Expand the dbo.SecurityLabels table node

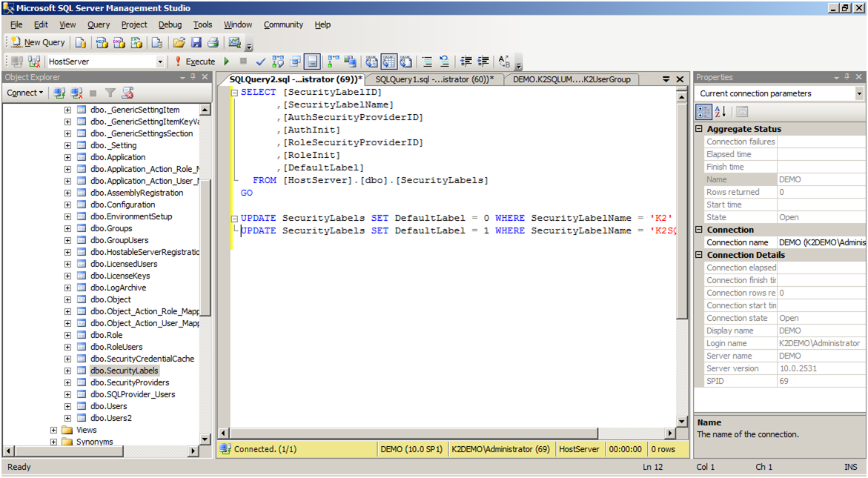coord(67,371)
